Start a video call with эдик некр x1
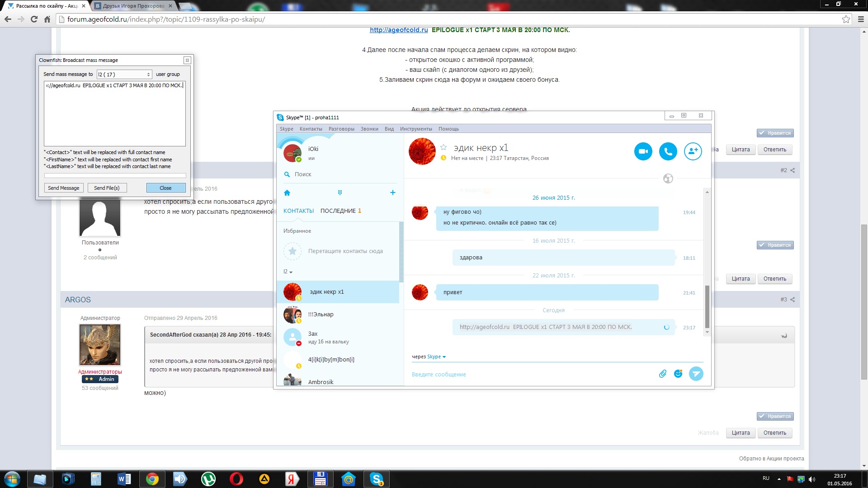Screen dimensions: 868x488 click(643, 151)
